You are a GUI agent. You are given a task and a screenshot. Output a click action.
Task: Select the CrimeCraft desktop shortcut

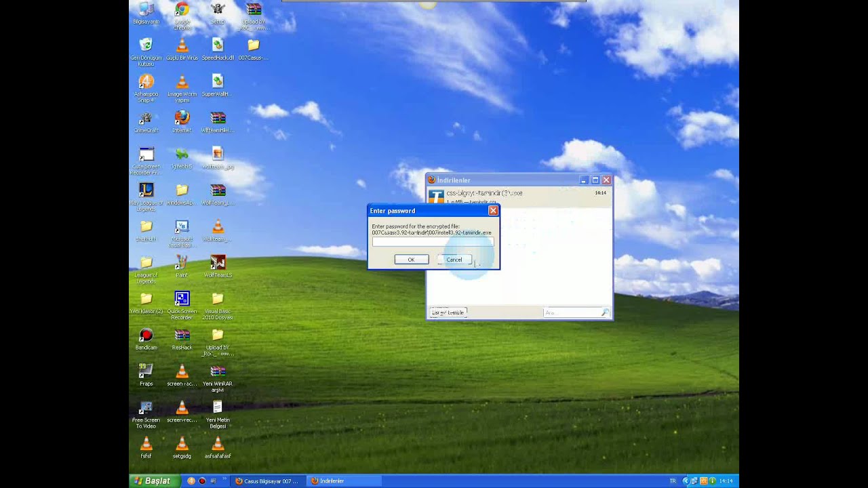point(146,122)
